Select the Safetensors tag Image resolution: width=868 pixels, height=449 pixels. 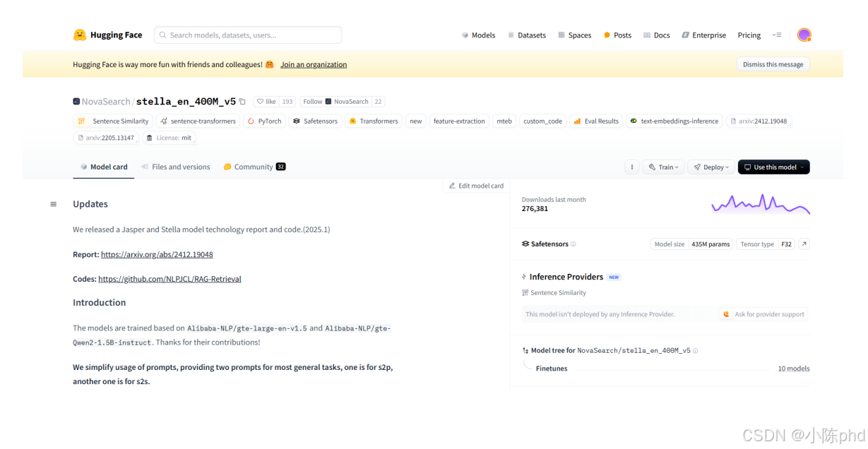[315, 121]
